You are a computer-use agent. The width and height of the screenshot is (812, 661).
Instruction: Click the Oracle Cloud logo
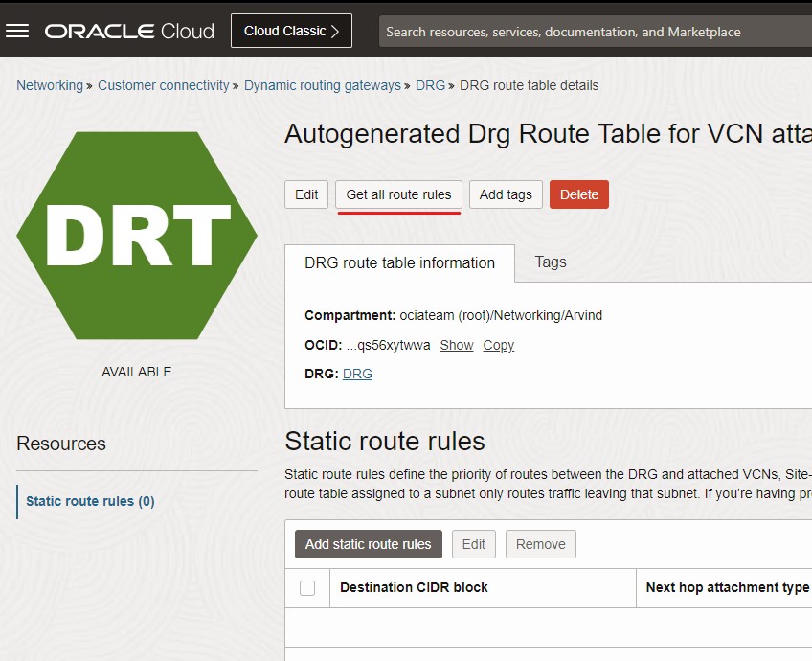(x=129, y=31)
